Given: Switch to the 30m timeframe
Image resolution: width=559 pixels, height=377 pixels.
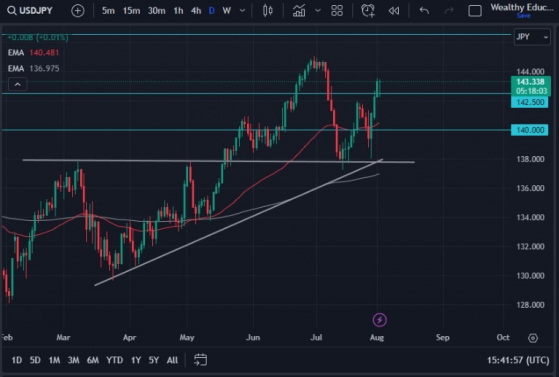Looking at the screenshot, I should click(157, 11).
